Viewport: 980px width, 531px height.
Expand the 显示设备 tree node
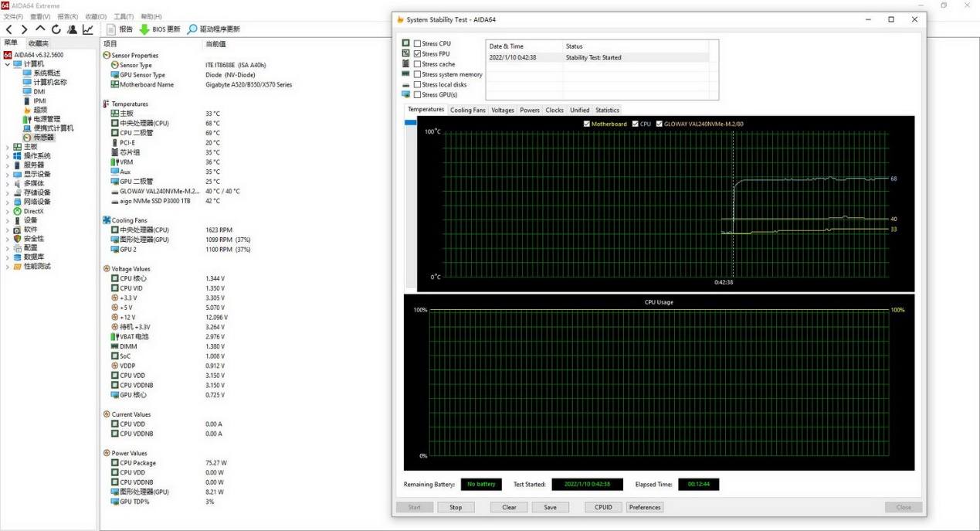coord(8,174)
